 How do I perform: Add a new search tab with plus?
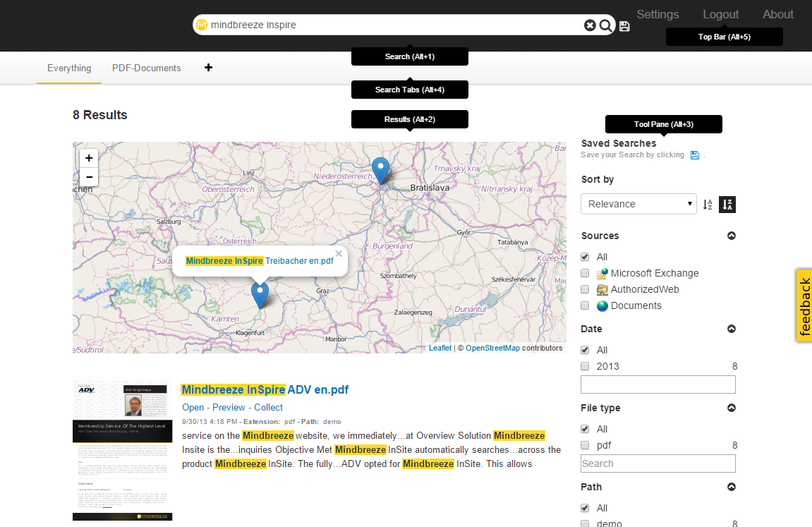tap(208, 67)
